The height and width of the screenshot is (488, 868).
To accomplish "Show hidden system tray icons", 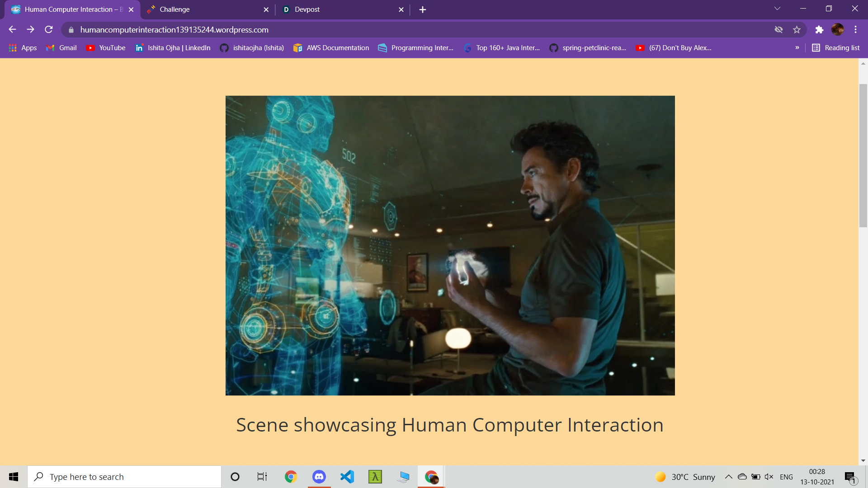I will click(x=729, y=477).
